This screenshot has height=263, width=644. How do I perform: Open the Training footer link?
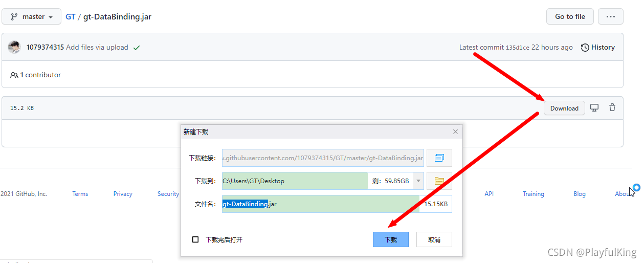pos(534,194)
